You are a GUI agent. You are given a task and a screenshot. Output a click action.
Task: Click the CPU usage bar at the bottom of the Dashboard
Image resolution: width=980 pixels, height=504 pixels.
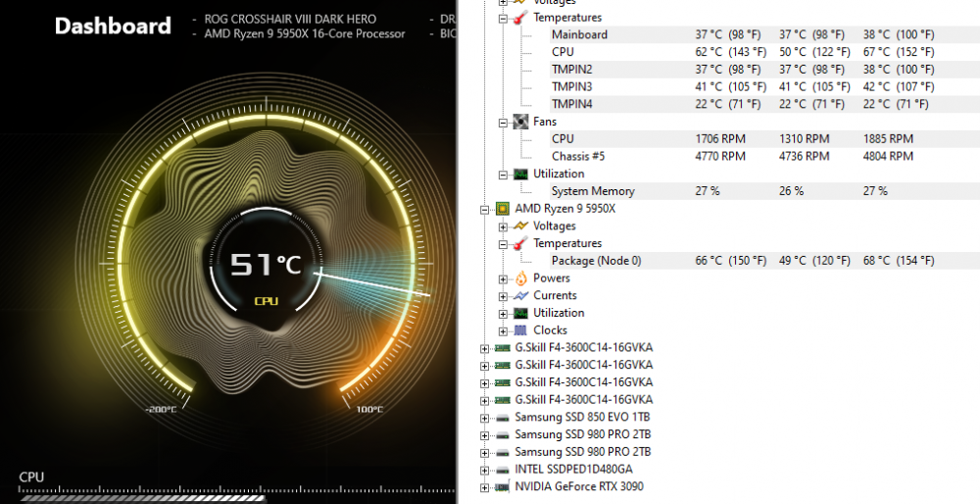[144, 499]
